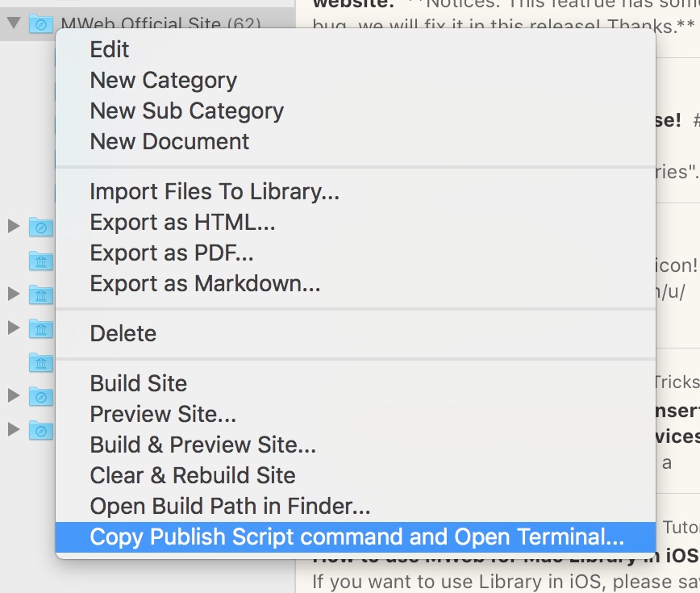Click the MWeb Official Site folder icon
The width and height of the screenshot is (700, 593).
[40, 24]
